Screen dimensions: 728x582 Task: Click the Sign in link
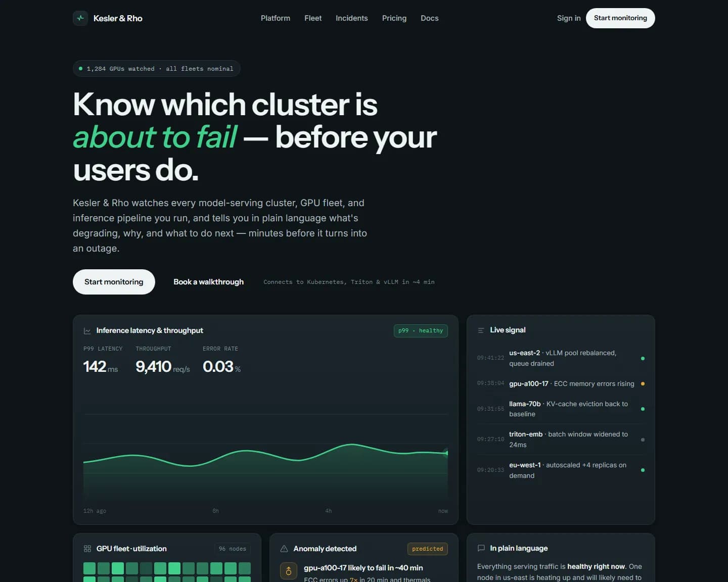click(x=569, y=18)
